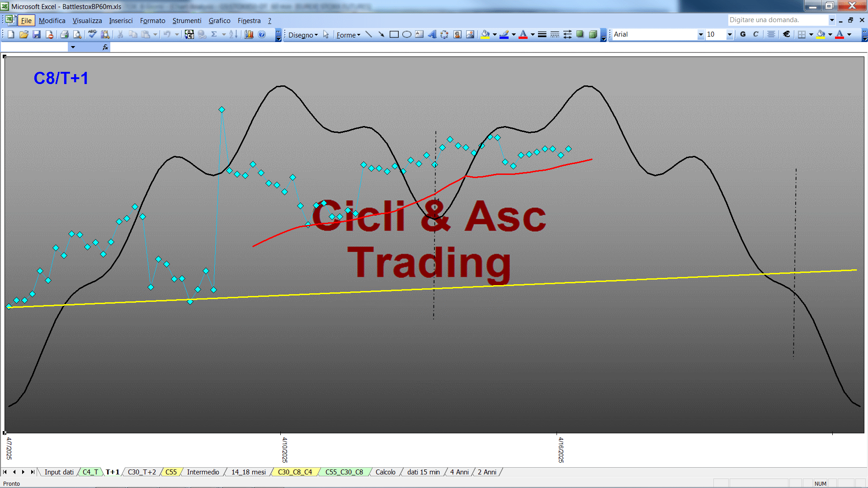The height and width of the screenshot is (488, 868).
Task: Save the workbook with the floppy icon
Action: (37, 34)
